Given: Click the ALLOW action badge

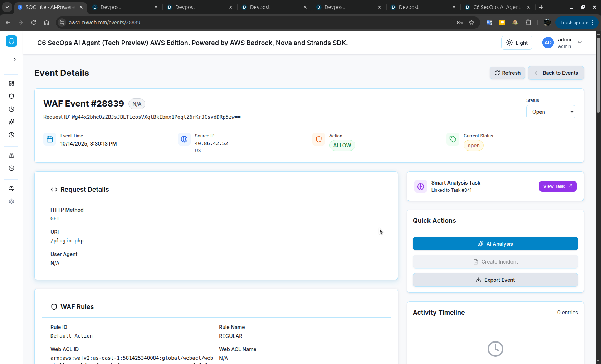Looking at the screenshot, I should (342, 146).
